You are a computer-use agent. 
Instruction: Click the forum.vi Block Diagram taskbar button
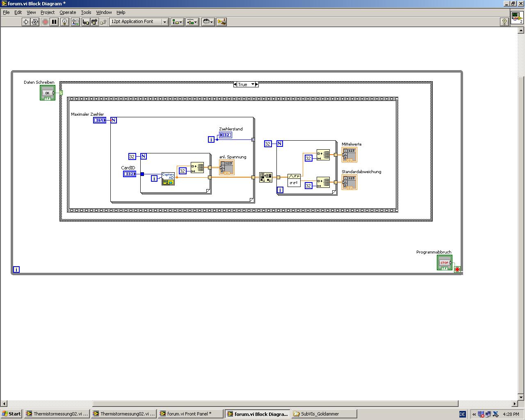[x=258, y=414]
